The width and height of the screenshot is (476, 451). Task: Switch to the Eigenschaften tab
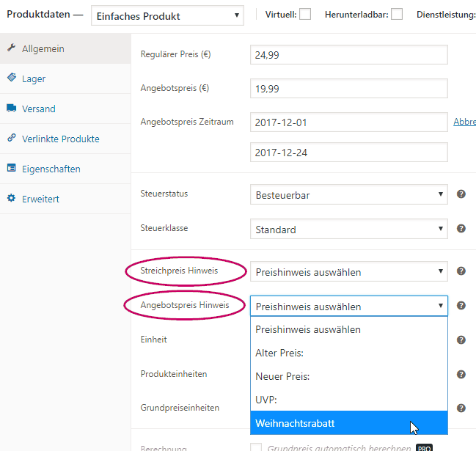click(65, 169)
